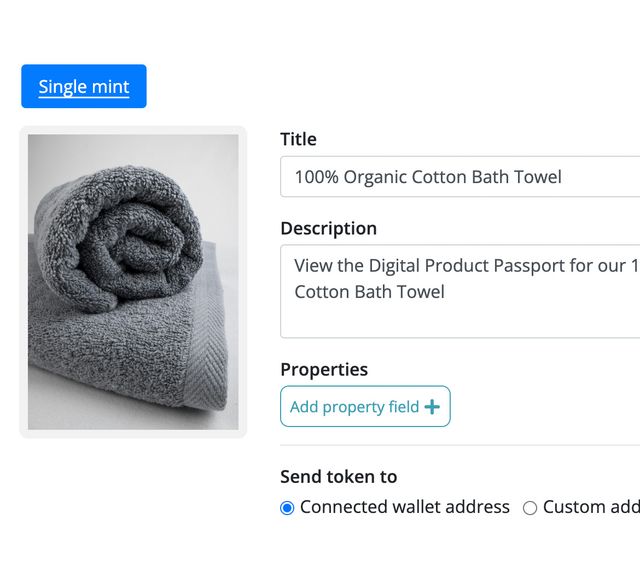Open the Single mint tab
This screenshot has width=640, height=585.
[x=84, y=87]
